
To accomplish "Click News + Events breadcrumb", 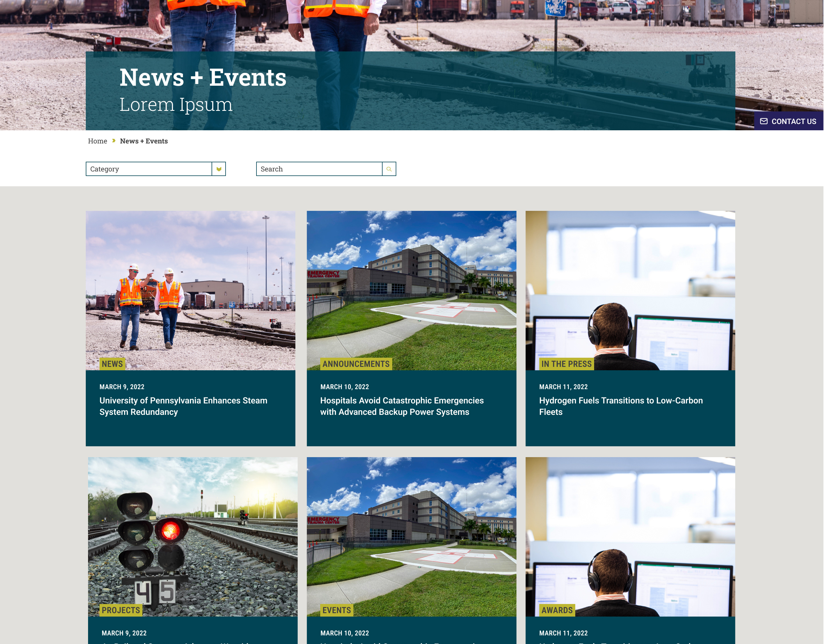I will (x=144, y=141).
